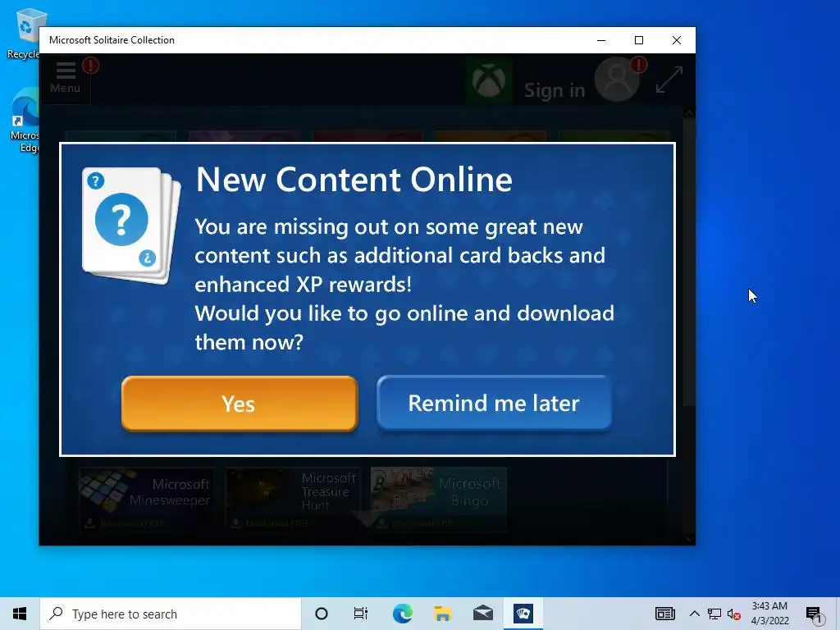Click the muted volume tray icon
This screenshot has height=630, width=840.
734,614
